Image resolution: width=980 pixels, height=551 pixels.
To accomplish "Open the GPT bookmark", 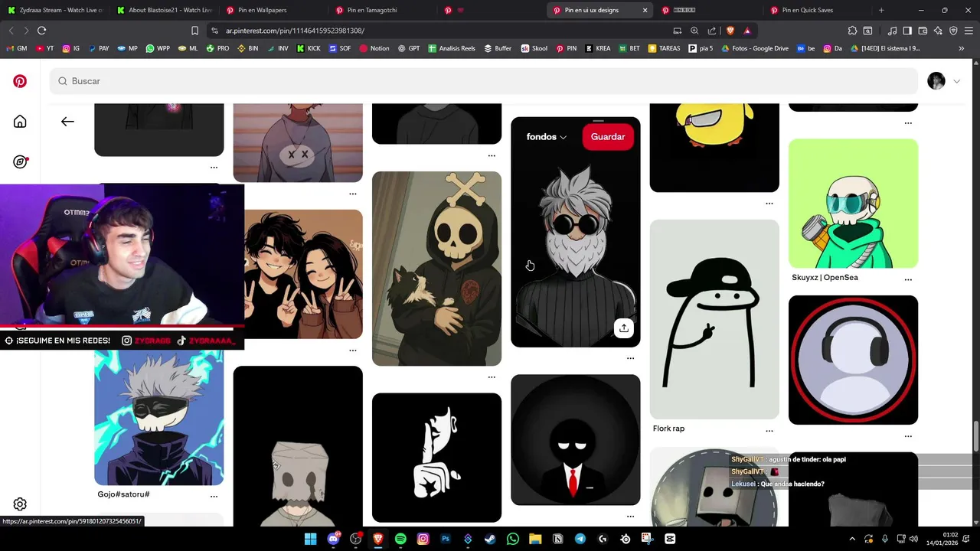I will point(408,48).
